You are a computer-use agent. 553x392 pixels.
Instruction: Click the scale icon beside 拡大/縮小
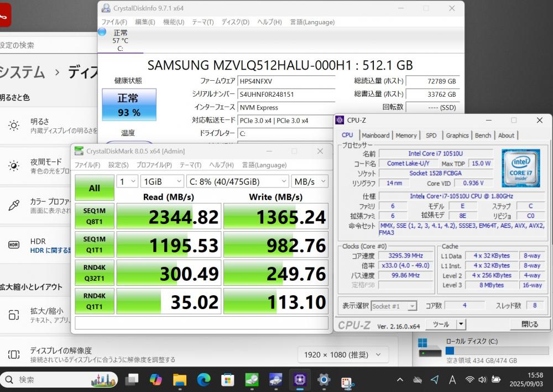tap(14, 315)
